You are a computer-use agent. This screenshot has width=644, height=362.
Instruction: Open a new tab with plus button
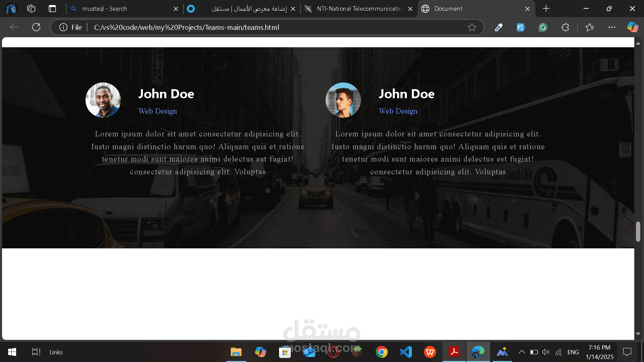[546, 9]
